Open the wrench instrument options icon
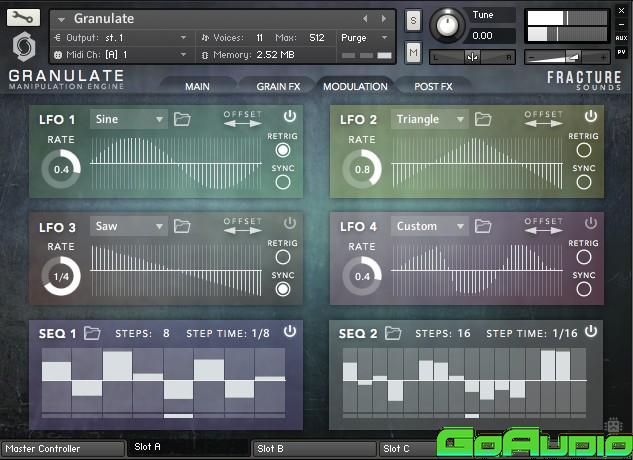The height and width of the screenshot is (460, 633). tap(23, 17)
